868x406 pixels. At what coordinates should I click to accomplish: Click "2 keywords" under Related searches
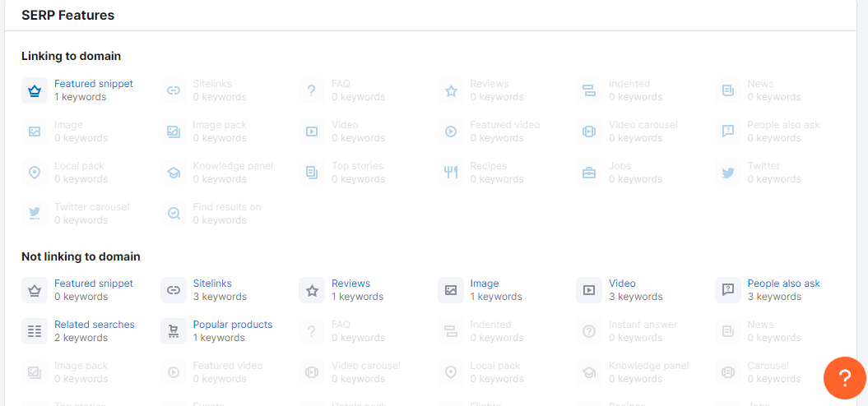(81, 338)
